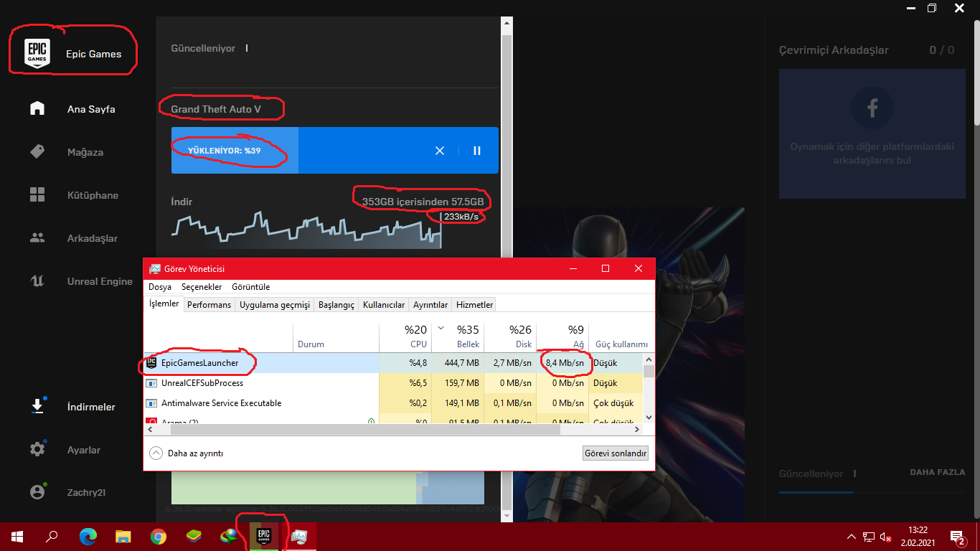Open the network status tray icon
This screenshot has height=551, width=980.
click(869, 537)
